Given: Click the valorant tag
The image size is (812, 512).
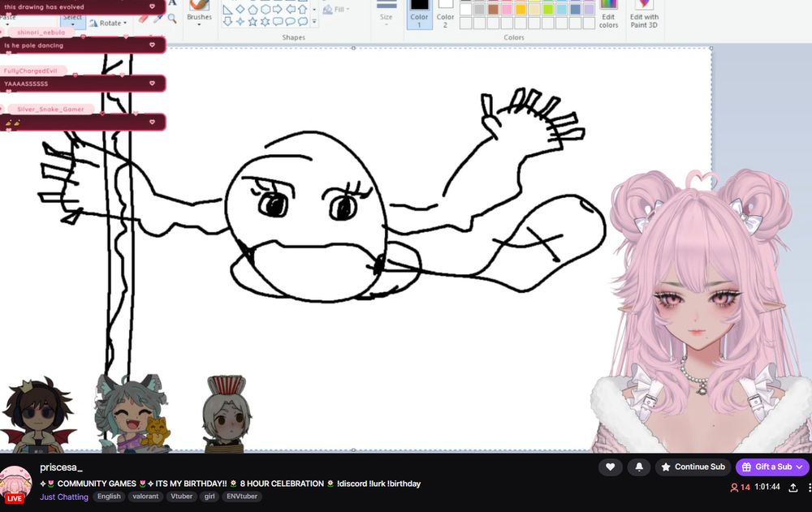Looking at the screenshot, I should (145, 497).
